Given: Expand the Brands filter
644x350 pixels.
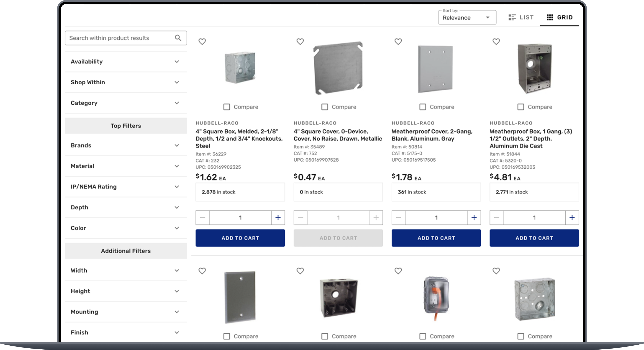Looking at the screenshot, I should click(126, 146).
